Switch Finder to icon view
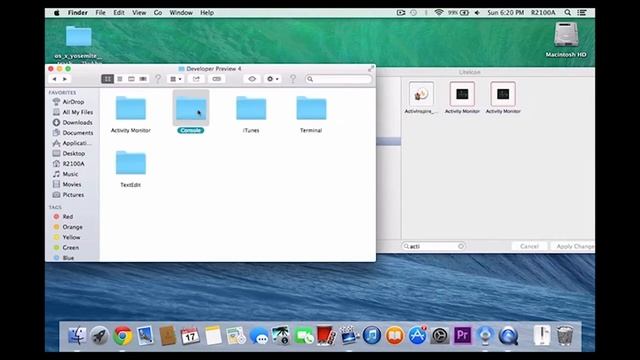 pyautogui.click(x=107, y=79)
